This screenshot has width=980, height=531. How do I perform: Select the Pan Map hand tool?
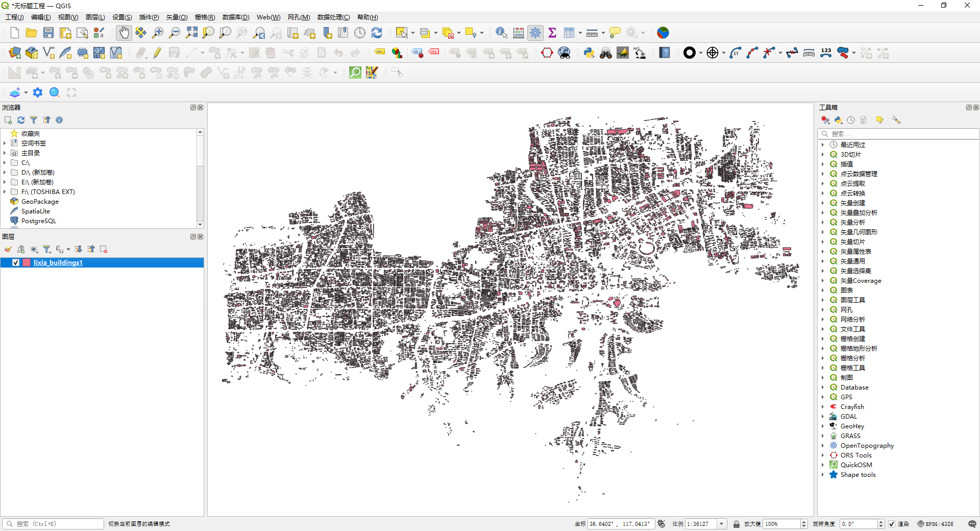coord(124,33)
